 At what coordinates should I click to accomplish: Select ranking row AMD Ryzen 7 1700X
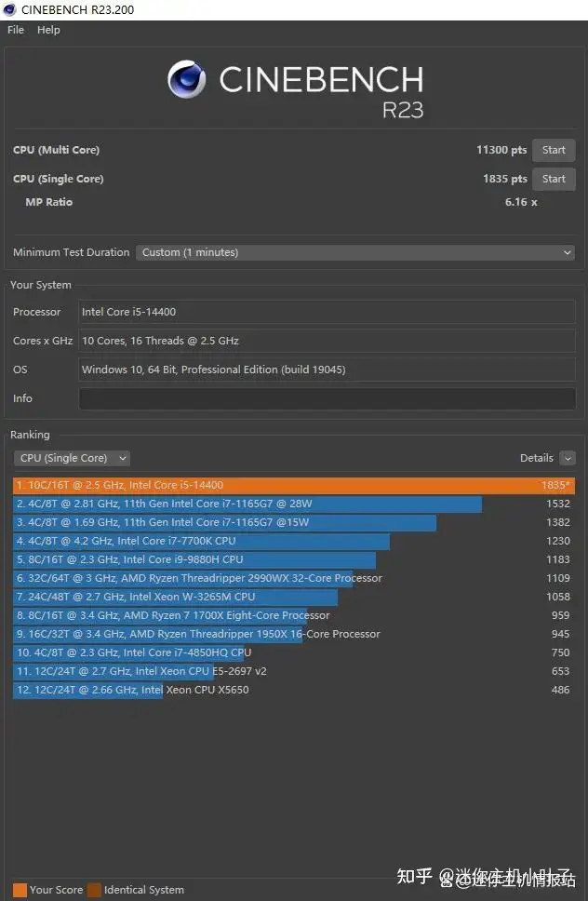[293, 615]
